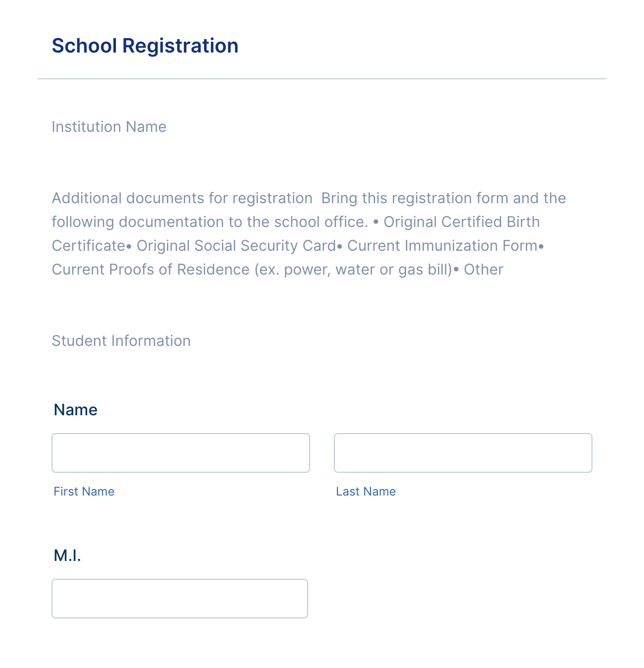Click the word "Other" ending the paragraph
644x668 pixels.
(x=483, y=270)
